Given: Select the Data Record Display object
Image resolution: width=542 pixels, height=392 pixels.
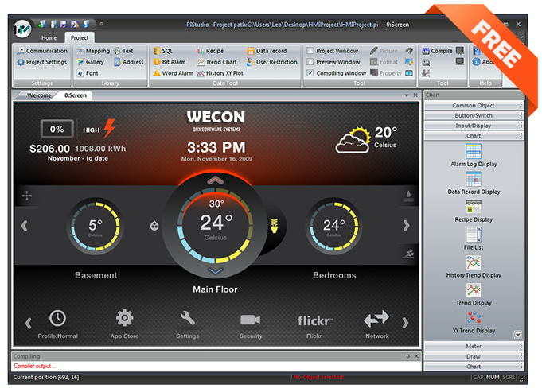Looking at the screenshot, I should (x=474, y=183).
